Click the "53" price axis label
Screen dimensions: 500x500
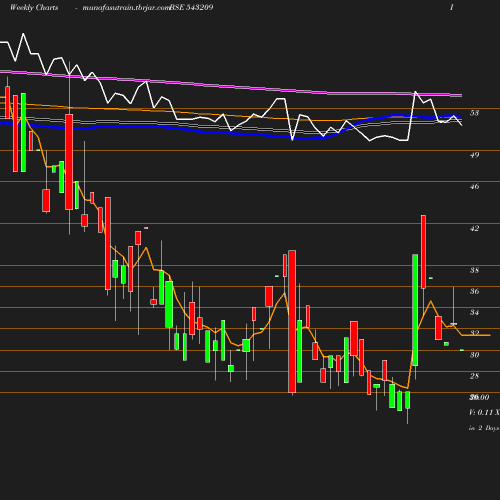pyautogui.click(x=474, y=113)
